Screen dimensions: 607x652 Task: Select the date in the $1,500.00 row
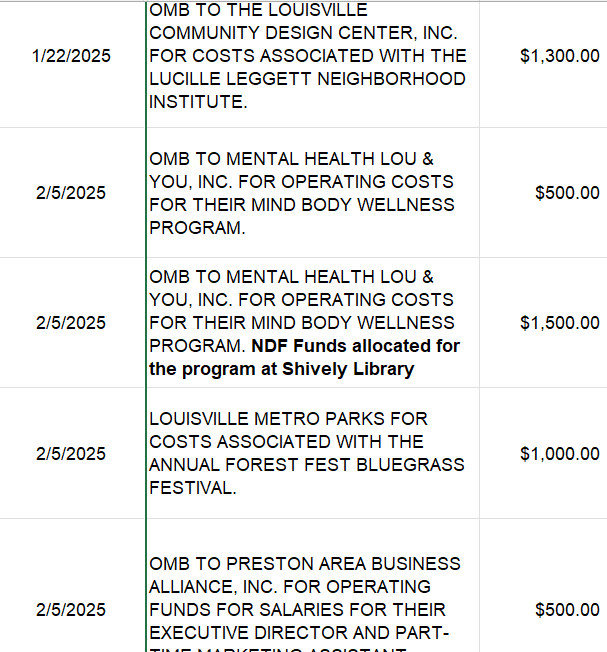coord(71,323)
